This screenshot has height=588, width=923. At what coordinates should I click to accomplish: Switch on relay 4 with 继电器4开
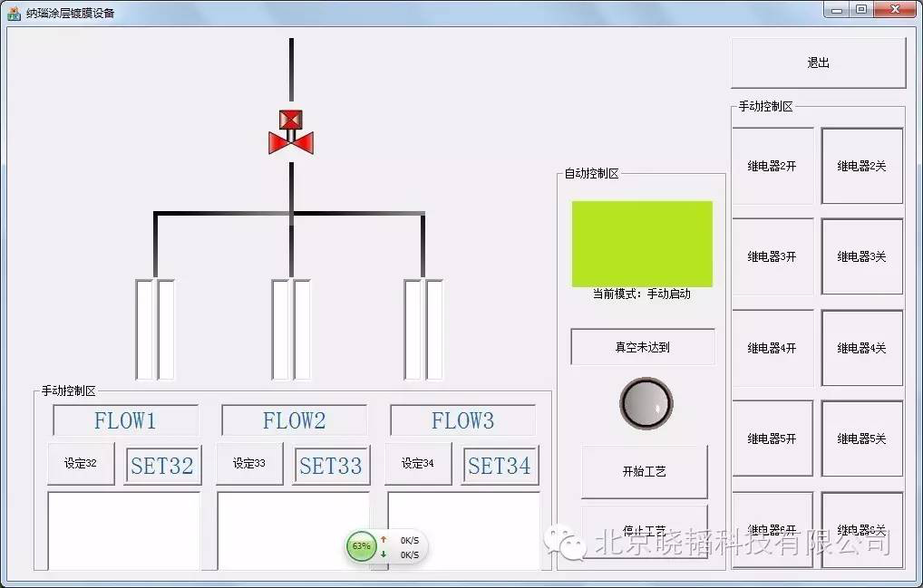[x=772, y=348]
